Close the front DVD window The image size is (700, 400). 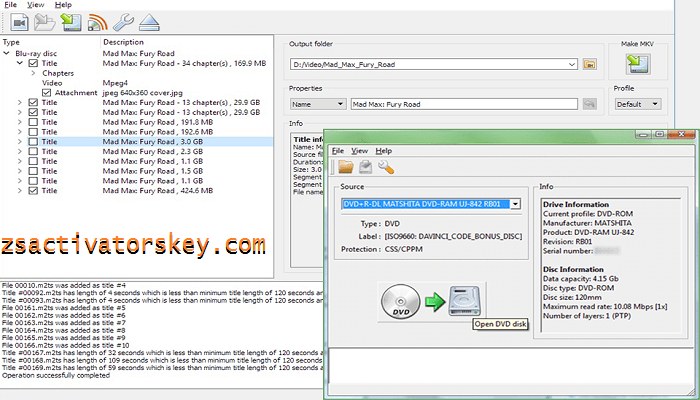[682, 134]
